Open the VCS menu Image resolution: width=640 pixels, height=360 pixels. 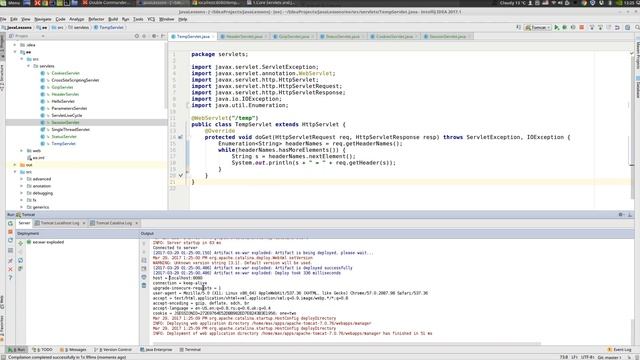coord(151,19)
